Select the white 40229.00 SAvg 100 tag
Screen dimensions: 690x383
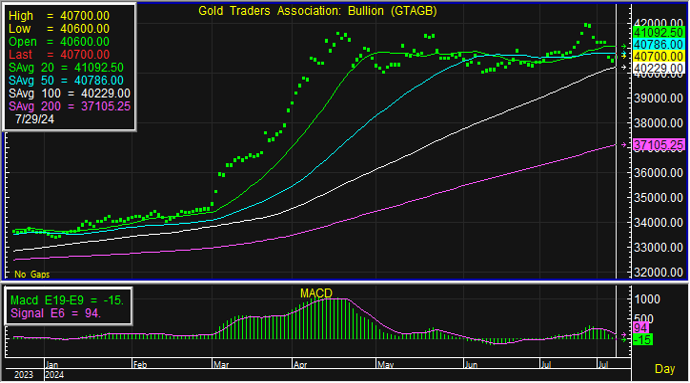658,68
